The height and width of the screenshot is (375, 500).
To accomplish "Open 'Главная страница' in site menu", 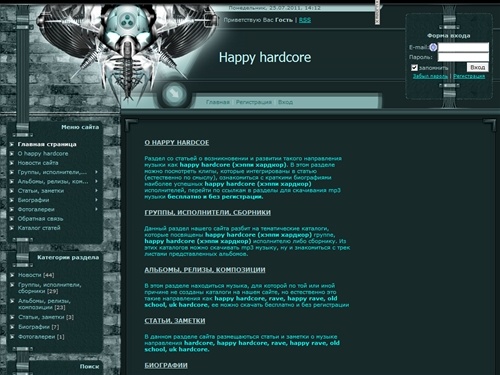I will click(47, 144).
